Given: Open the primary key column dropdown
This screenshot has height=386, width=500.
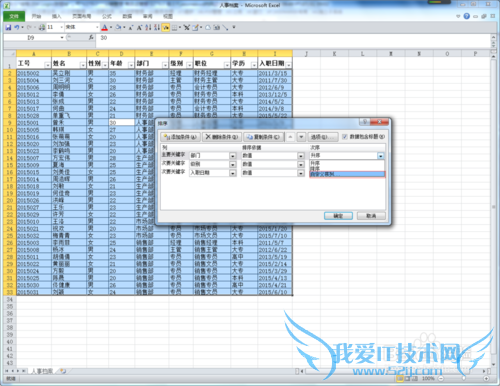Looking at the screenshot, I should coord(233,156).
